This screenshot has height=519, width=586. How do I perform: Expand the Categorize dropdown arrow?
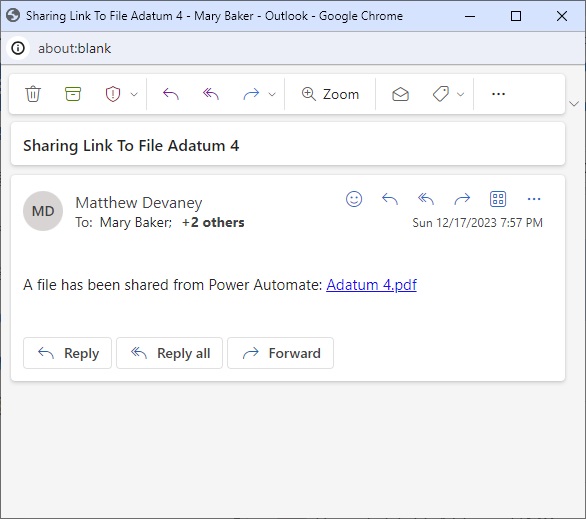point(461,94)
